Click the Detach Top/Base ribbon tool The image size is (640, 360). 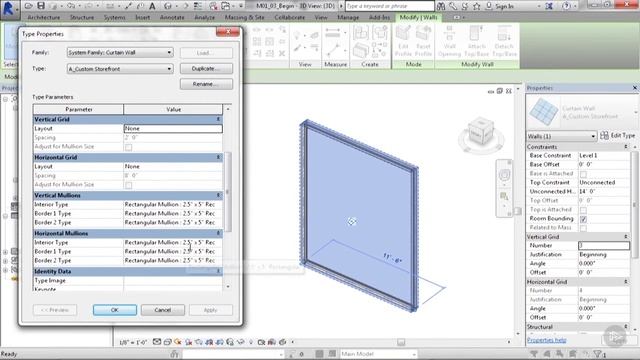pos(504,41)
